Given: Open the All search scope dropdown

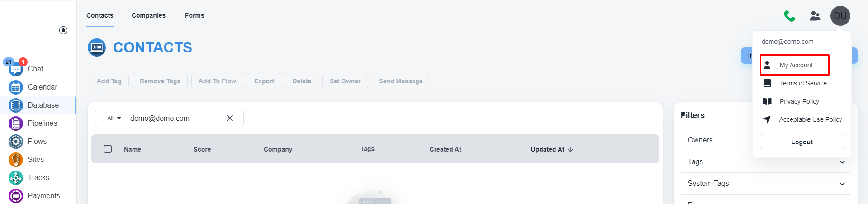Looking at the screenshot, I should click(114, 118).
